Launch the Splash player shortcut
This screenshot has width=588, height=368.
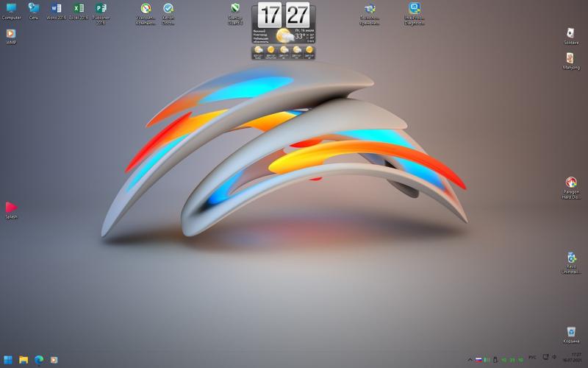click(x=11, y=210)
